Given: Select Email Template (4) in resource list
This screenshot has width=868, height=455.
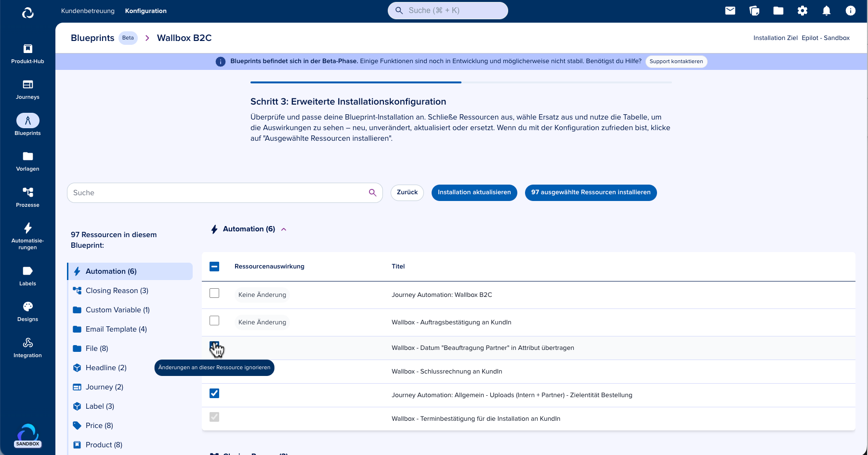Looking at the screenshot, I should [x=116, y=329].
